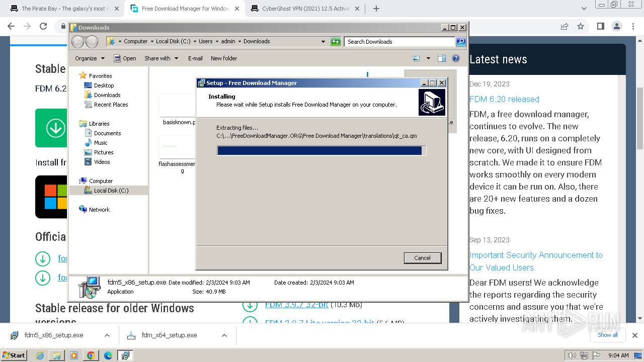Expand the dropdown arrow after Users breadcrumb
Image resolution: width=644 pixels, height=362 pixels.
216,42
